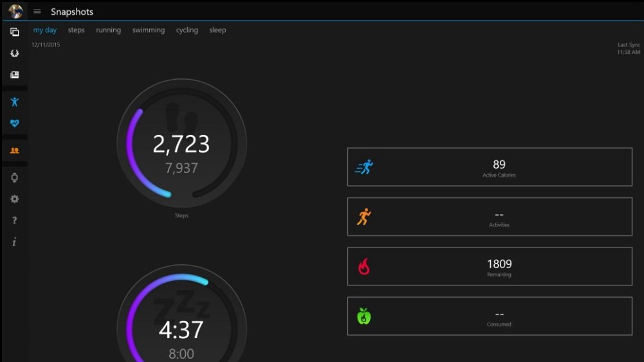This screenshot has height=362, width=644.
Task: Click the sleep progress ring showing 4:37
Action: click(x=181, y=313)
